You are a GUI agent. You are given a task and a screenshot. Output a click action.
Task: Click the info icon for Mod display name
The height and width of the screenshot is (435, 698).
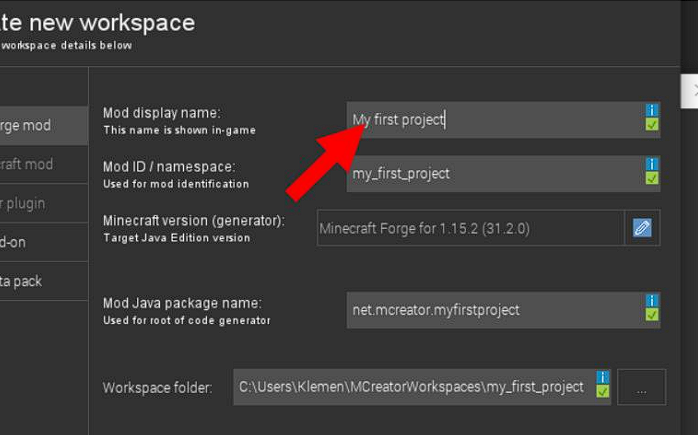652,111
